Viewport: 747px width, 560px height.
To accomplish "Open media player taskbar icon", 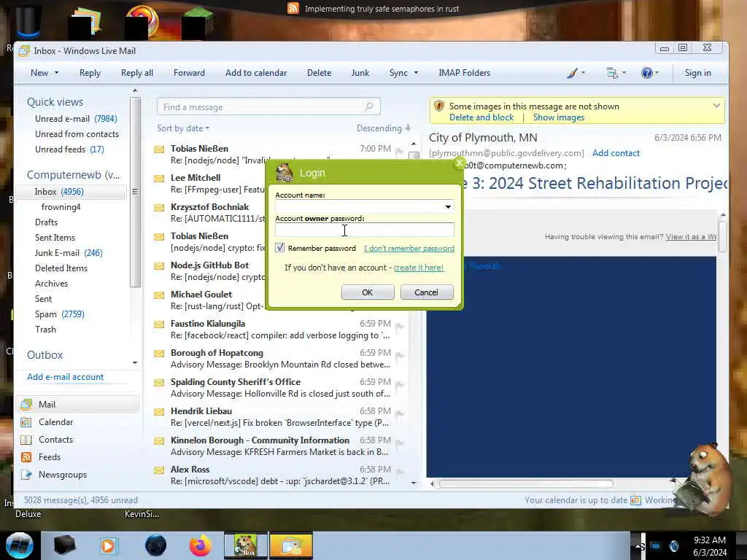I will pyautogui.click(x=108, y=545).
